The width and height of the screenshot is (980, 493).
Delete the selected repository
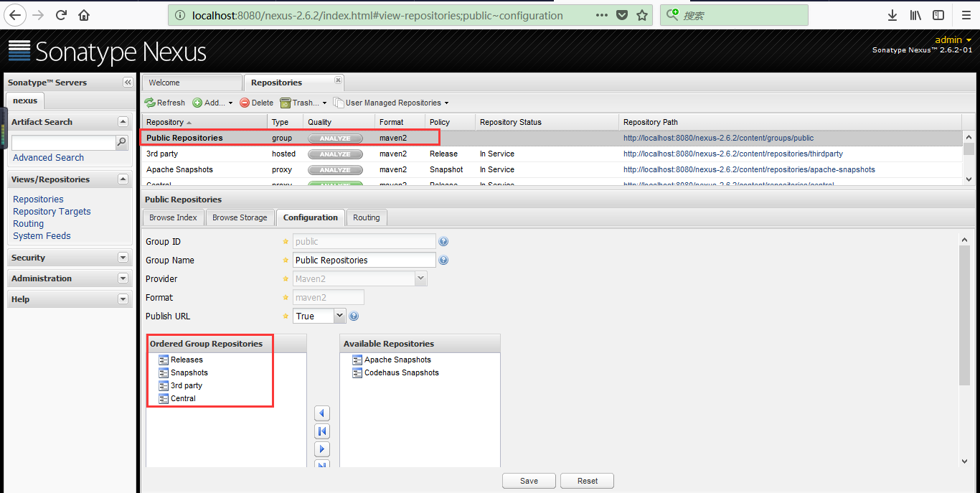pos(256,103)
